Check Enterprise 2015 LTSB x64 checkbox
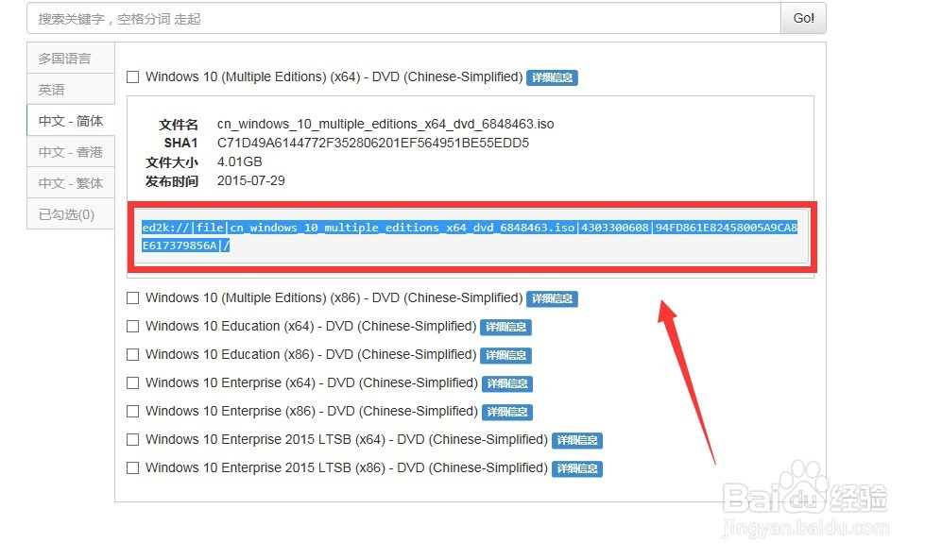Image resolution: width=942 pixels, height=560 pixels. pos(133,439)
